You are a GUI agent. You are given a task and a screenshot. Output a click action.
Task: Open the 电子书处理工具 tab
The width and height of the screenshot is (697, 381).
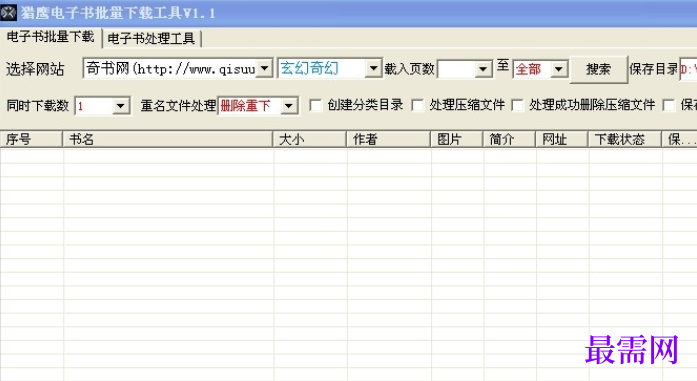[151, 39]
